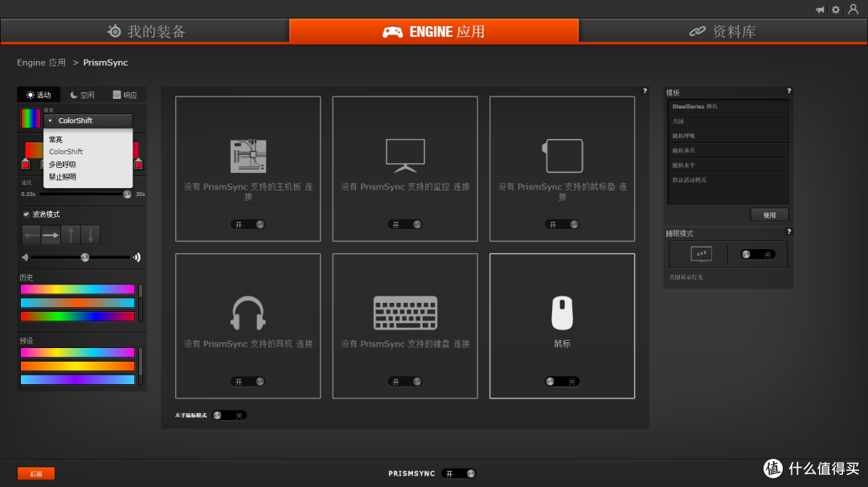The width and height of the screenshot is (868, 487).
Task: Open help for the device grid
Action: 645,91
